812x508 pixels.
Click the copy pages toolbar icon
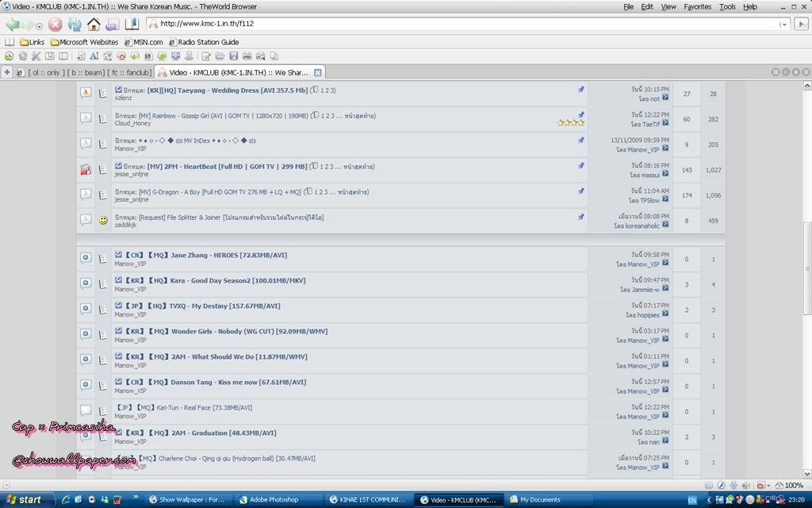(274, 56)
